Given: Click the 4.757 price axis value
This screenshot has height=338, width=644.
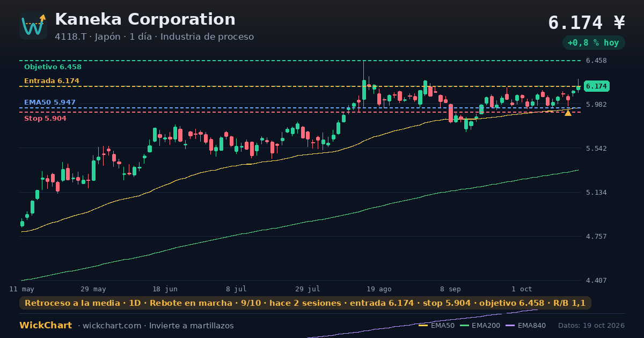Looking at the screenshot, I should 596,237.
